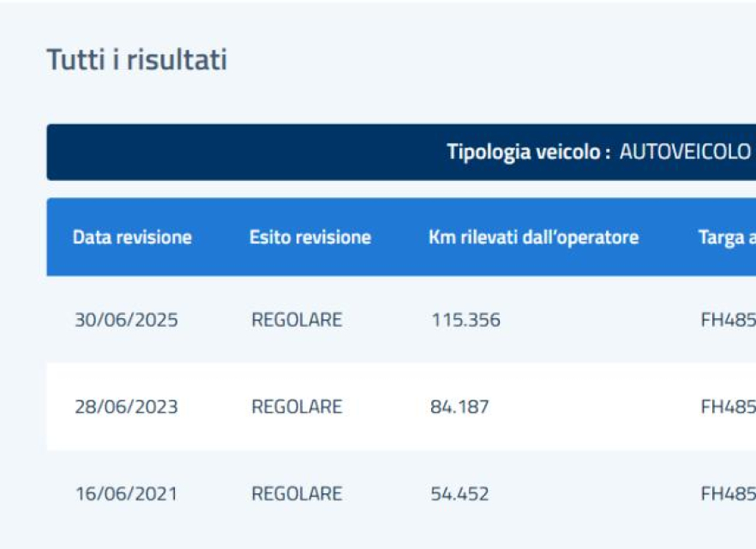The width and height of the screenshot is (756, 549).
Task: Select the 54.452 km value
Action: 459,493
